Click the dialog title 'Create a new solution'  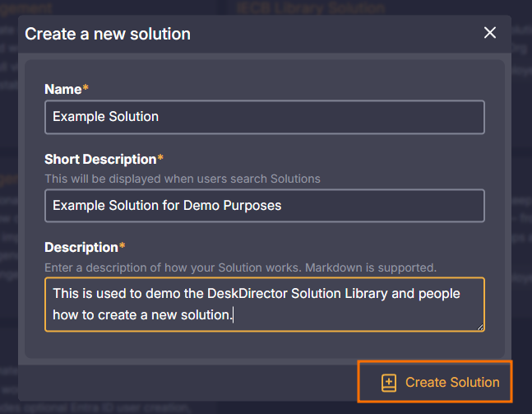108,35
